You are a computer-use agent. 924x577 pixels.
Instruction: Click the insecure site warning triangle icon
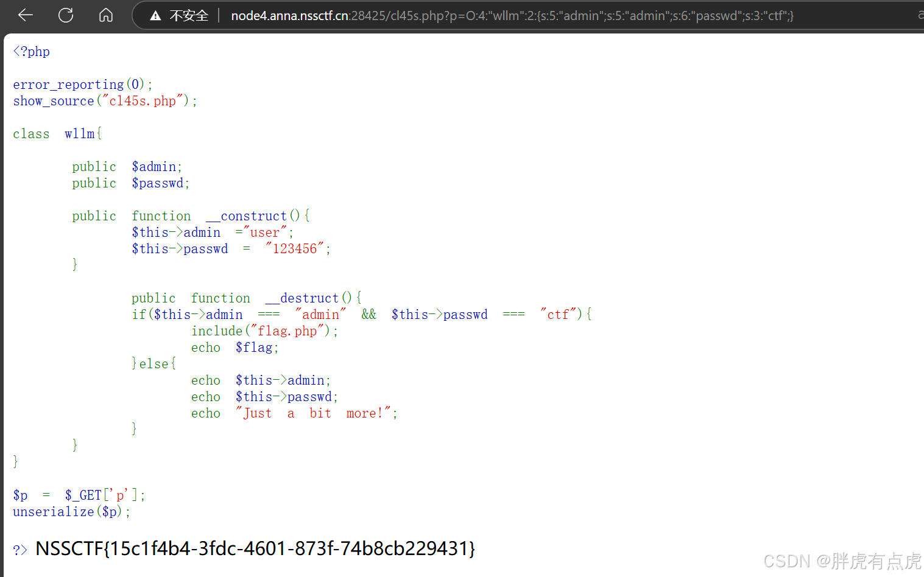pos(155,16)
